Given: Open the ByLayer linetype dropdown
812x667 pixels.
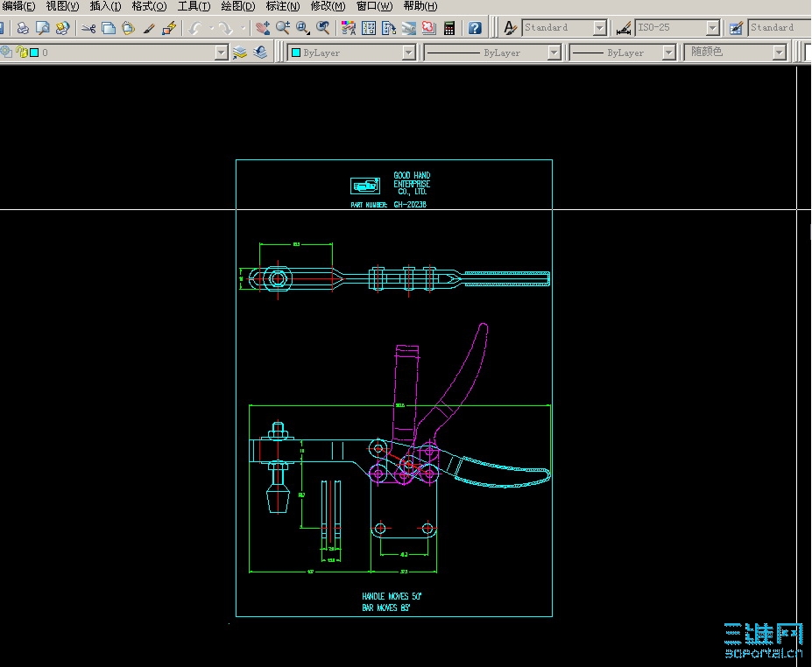Looking at the screenshot, I should (x=554, y=53).
